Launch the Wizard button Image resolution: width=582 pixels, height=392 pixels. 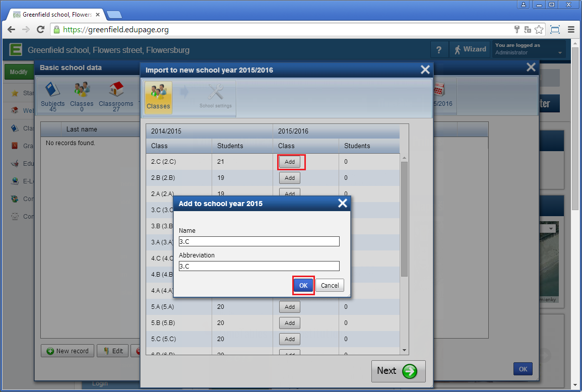point(470,50)
